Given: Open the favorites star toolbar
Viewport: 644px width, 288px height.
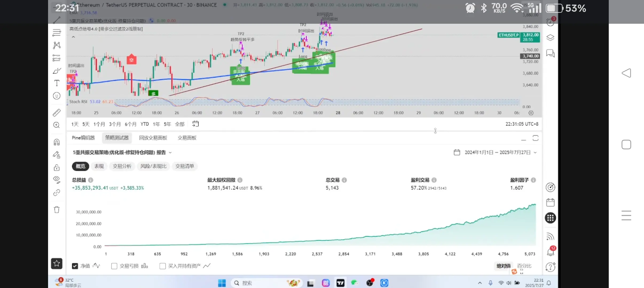Looking at the screenshot, I should [57, 263].
